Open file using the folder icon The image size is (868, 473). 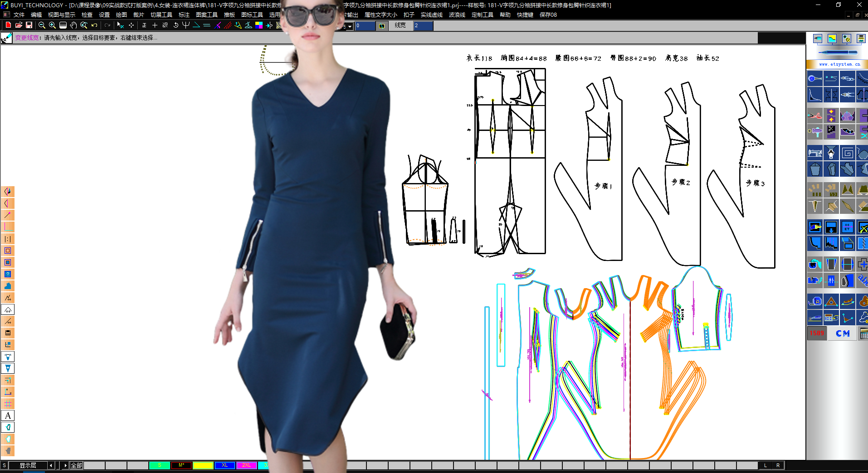click(19, 25)
